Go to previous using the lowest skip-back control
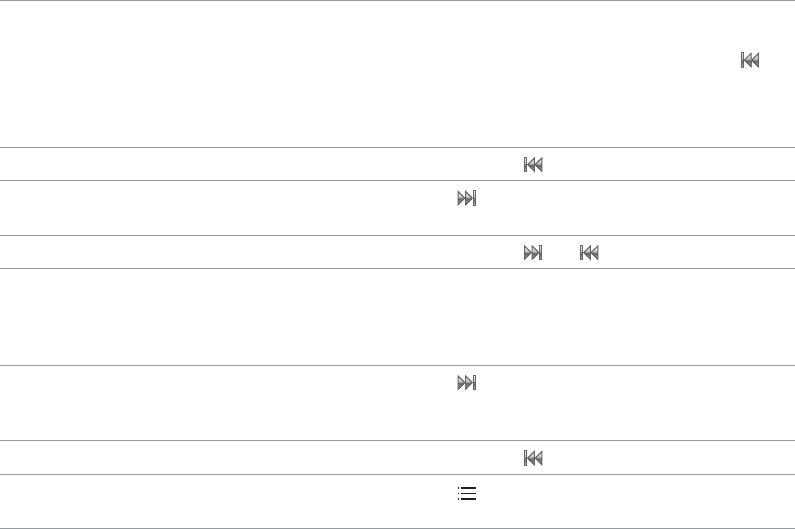Screen dimensions: 795x529 click(x=533, y=458)
